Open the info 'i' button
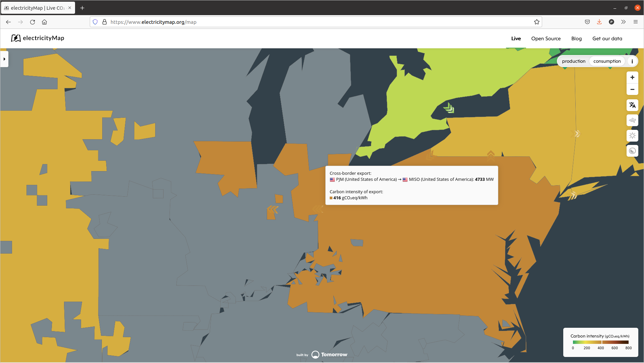The height and width of the screenshot is (363, 644). click(632, 61)
